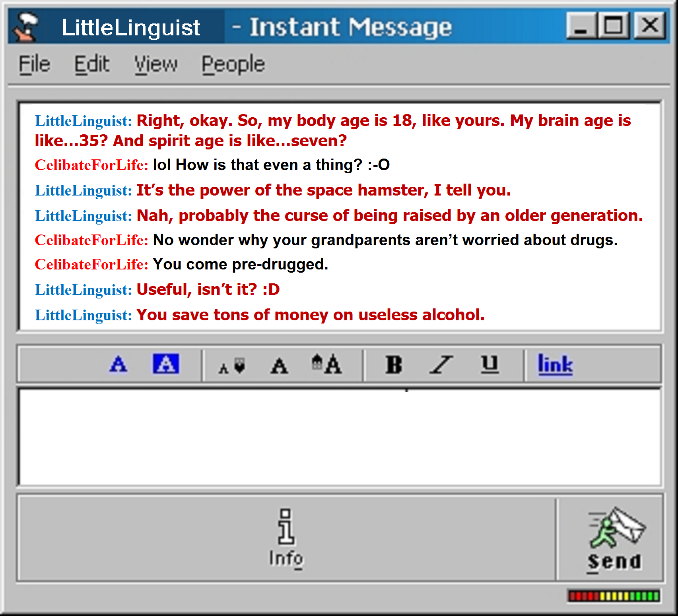678x616 pixels.
Task: Send the message with Send button
Action: (x=614, y=540)
